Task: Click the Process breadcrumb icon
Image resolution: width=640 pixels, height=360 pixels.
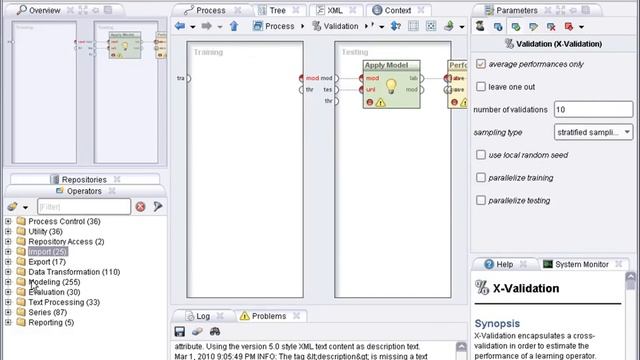Action: point(258,26)
